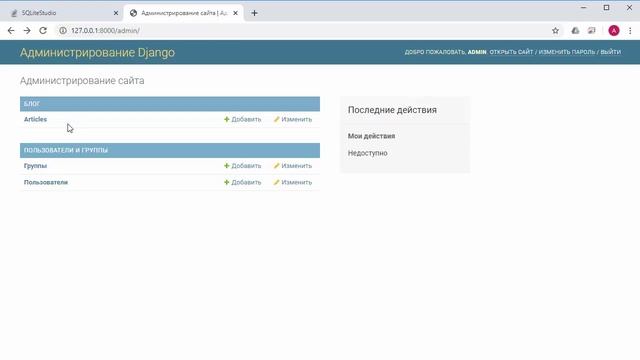This screenshot has width=640, height=360.
Task: Open the Articles model link
Action: click(36, 119)
